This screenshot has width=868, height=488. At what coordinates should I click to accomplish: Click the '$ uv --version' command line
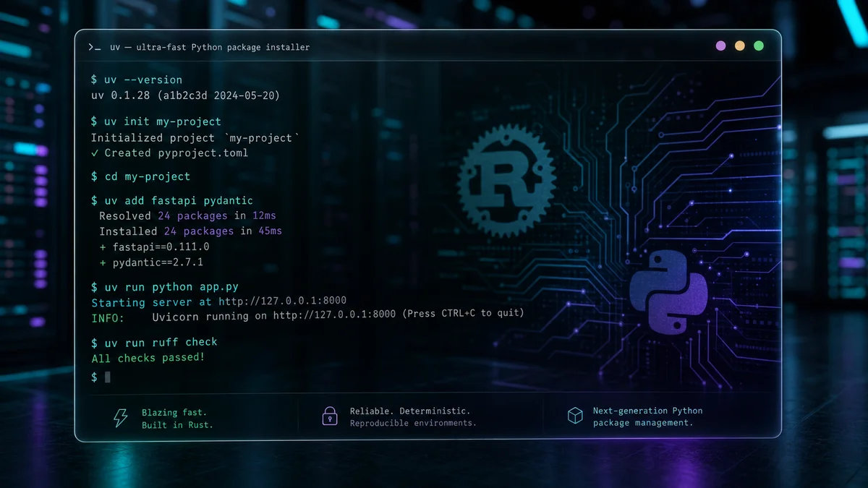(137, 80)
